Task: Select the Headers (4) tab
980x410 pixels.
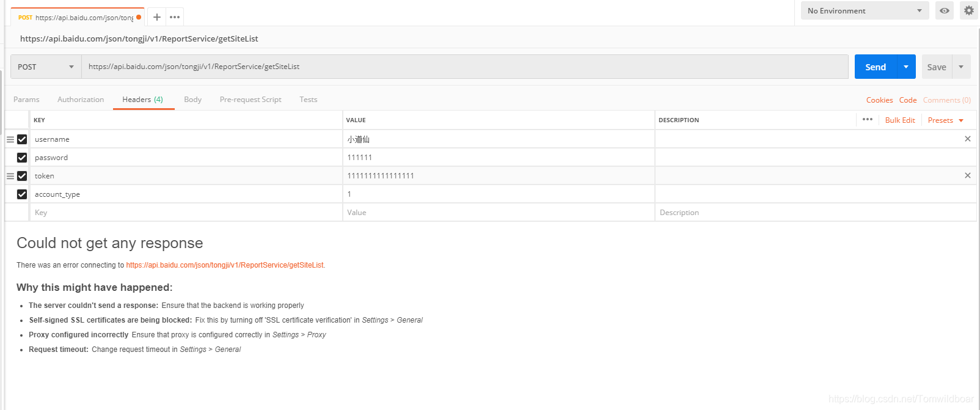Action: pyautogui.click(x=143, y=100)
